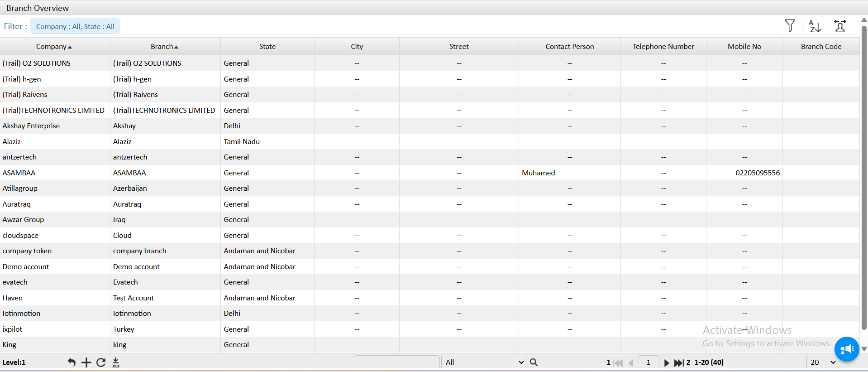Click the 'Company : All, State : All' filter chip

click(x=75, y=26)
